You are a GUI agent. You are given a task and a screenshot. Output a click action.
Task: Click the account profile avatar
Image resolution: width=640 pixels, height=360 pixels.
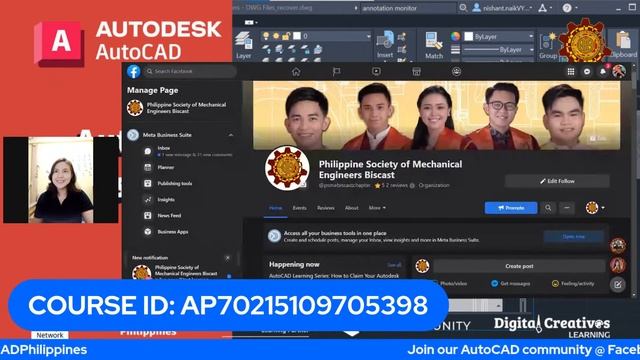coord(619,71)
